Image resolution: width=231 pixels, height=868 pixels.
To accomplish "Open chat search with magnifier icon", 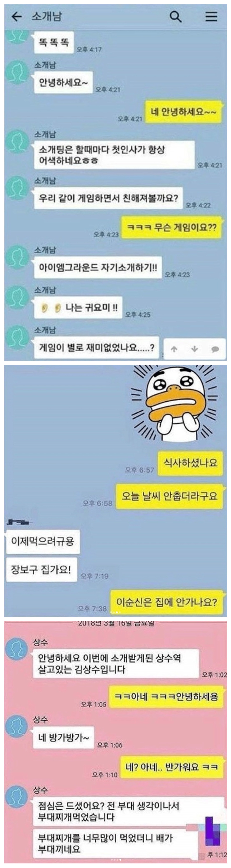I will [175, 16].
